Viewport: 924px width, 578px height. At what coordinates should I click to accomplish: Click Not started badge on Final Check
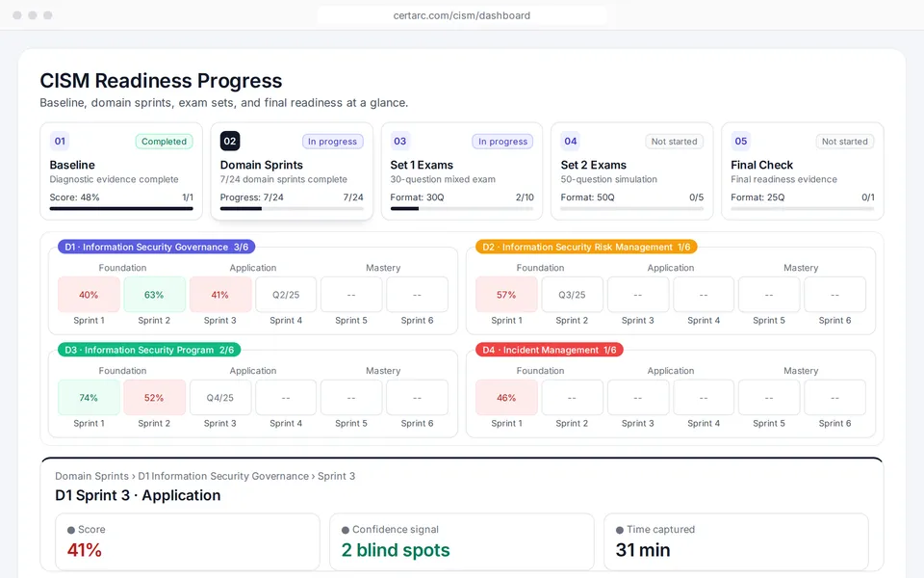[844, 142]
